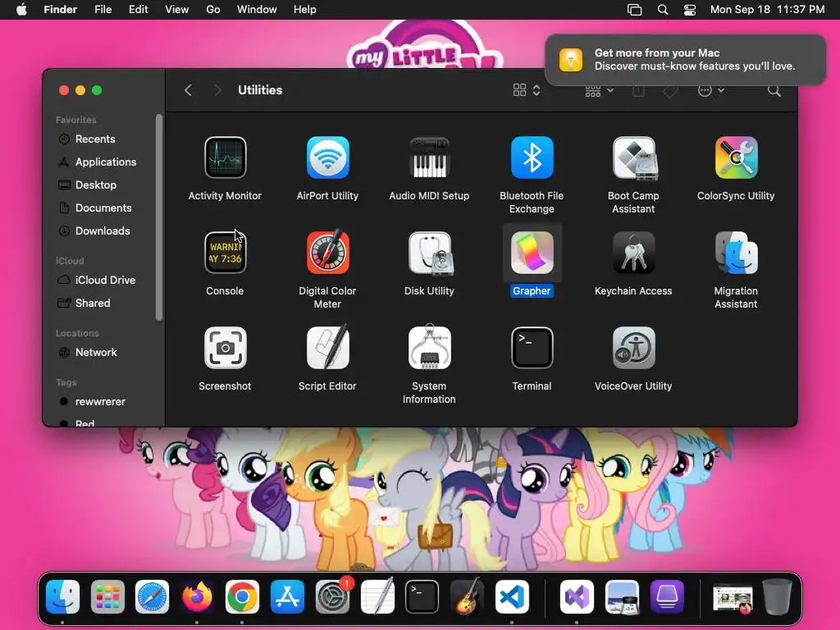
Task: Open the View menu
Action: [177, 10]
